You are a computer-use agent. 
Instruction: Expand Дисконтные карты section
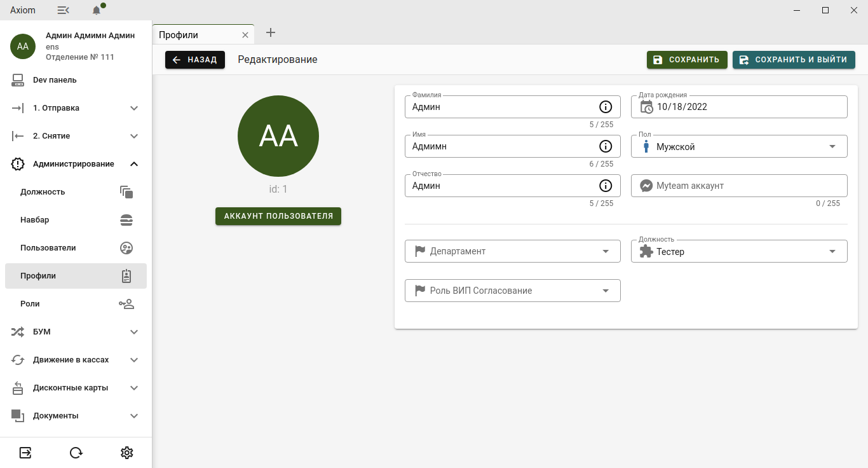76,388
